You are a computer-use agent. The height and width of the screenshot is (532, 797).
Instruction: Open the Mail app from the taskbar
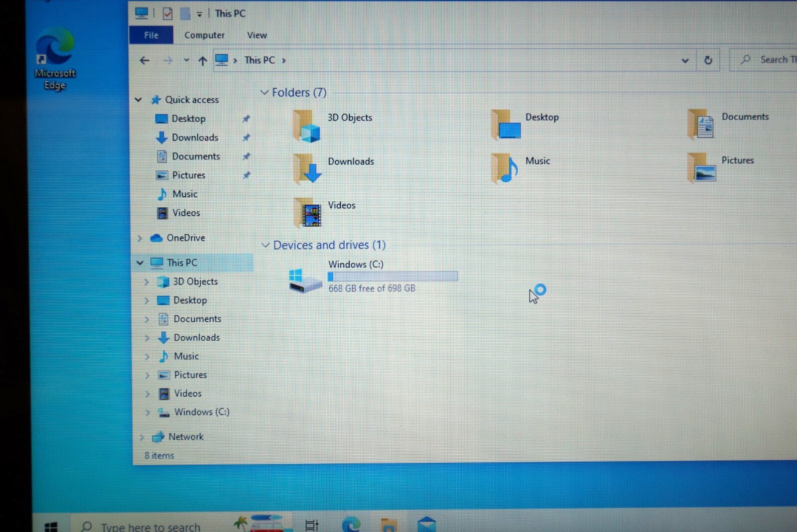click(x=427, y=525)
